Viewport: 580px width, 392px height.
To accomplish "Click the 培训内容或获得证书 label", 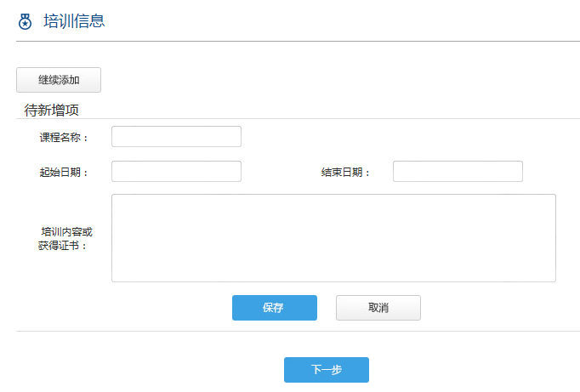I will (x=65, y=239).
